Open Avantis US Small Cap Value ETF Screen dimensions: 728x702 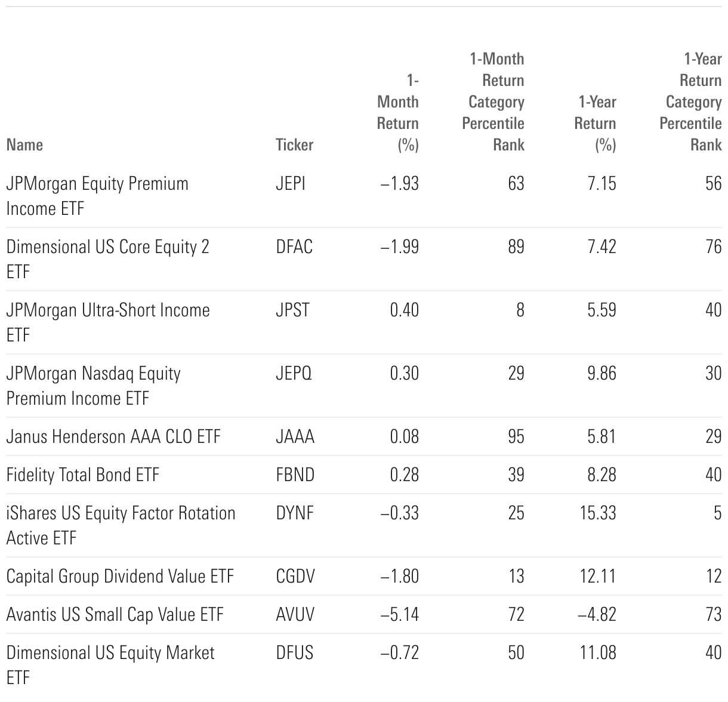click(x=115, y=615)
